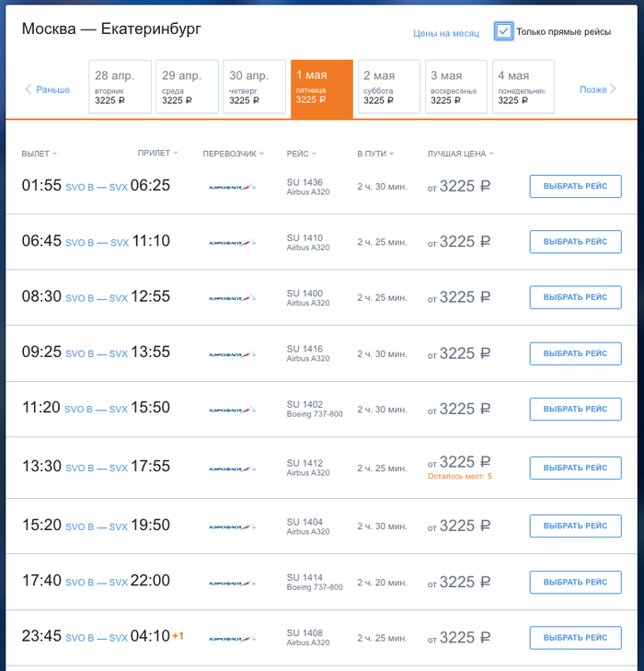The image size is (644, 671).
Task: Click the Aeroflot logo for flight SU 1436
Action: click(231, 187)
